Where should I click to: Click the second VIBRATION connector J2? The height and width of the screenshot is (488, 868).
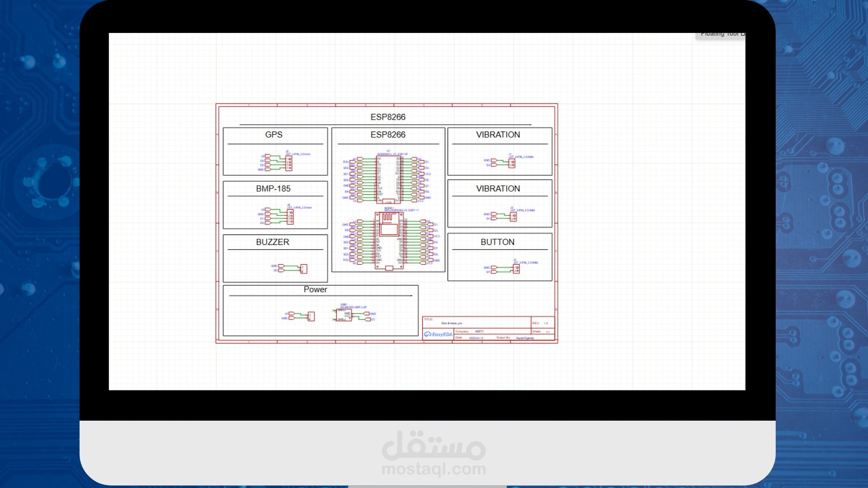tap(513, 217)
